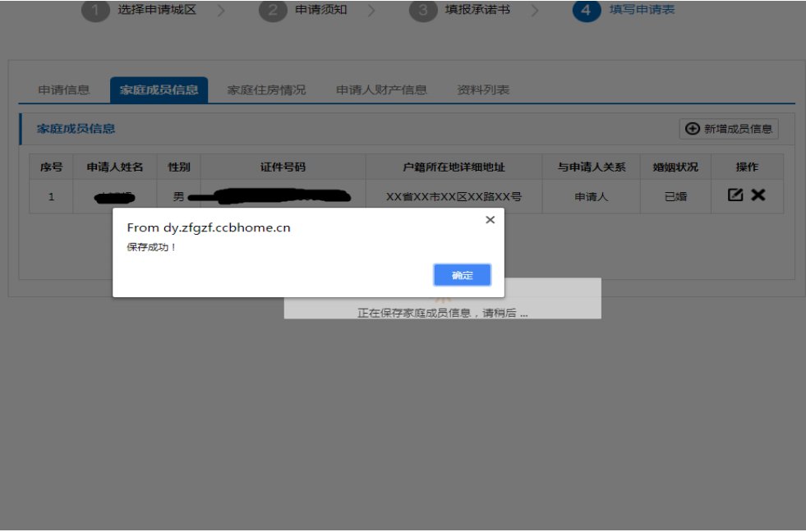Delete row 1 with the X icon
This screenshot has width=806, height=532.
758,195
